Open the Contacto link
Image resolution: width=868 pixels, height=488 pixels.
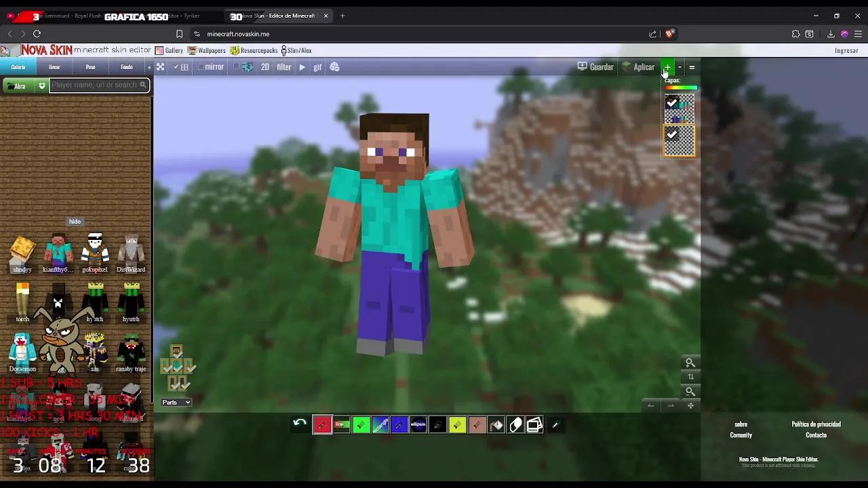[816, 435]
